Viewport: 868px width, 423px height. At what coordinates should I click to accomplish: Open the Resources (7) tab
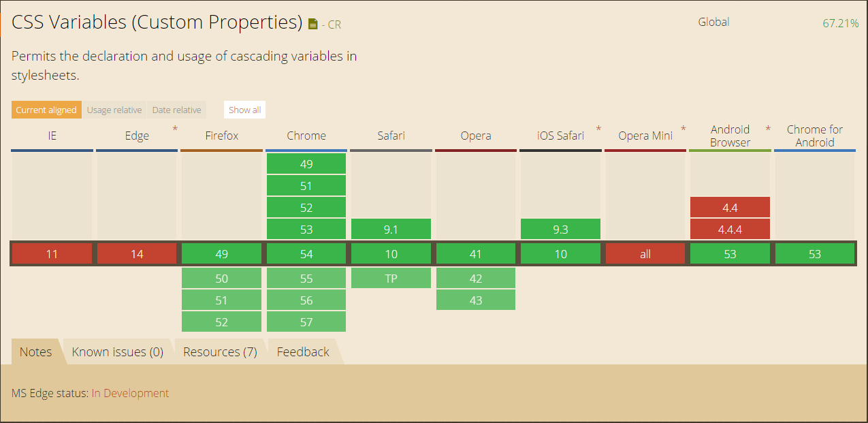pos(220,351)
